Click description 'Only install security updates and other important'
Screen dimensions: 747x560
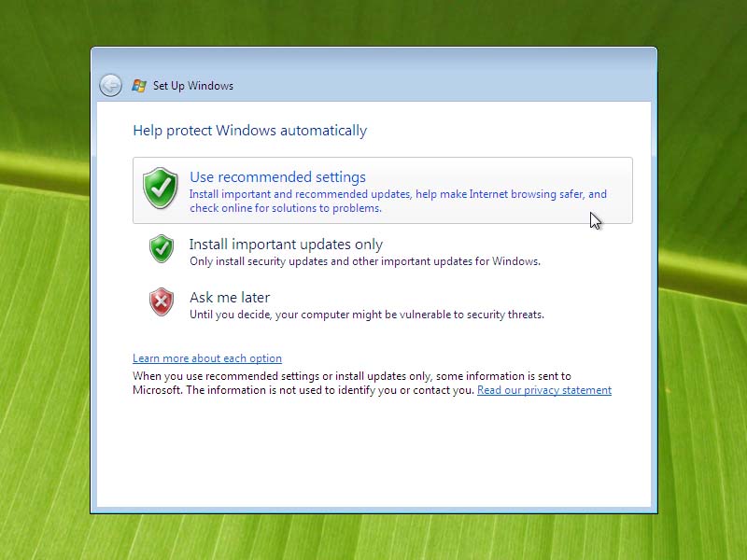point(365,261)
